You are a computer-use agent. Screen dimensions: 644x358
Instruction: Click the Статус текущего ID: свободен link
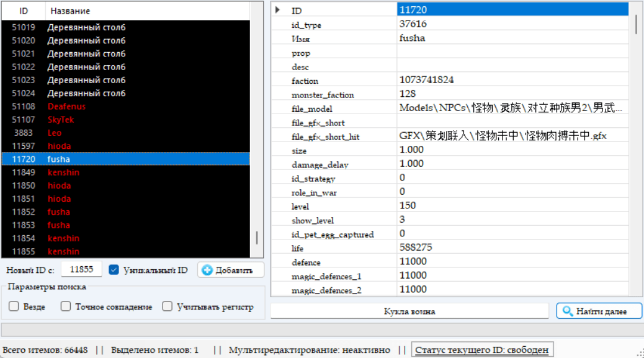coord(482,350)
